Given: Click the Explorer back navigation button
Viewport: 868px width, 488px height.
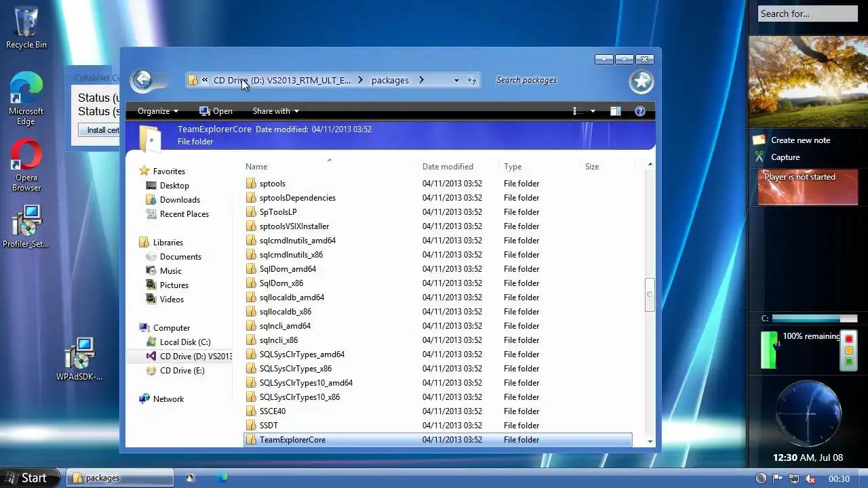Looking at the screenshot, I should (142, 80).
